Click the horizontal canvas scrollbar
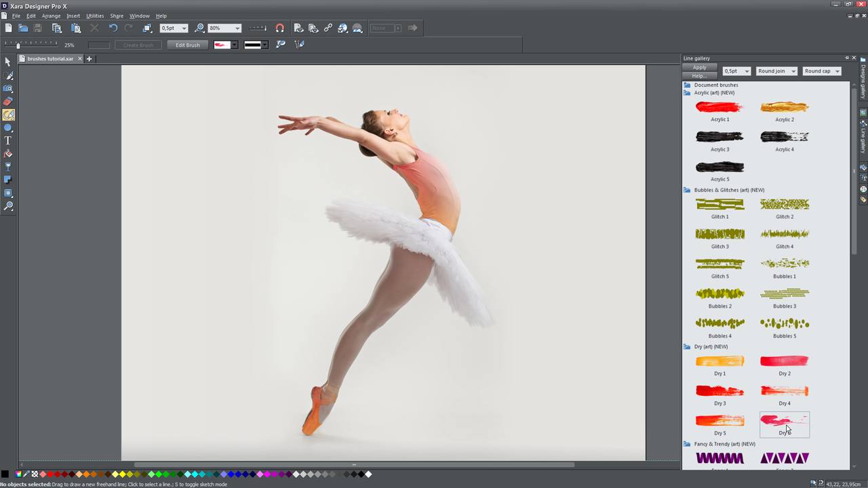This screenshot has width=868, height=488. pos(354,465)
